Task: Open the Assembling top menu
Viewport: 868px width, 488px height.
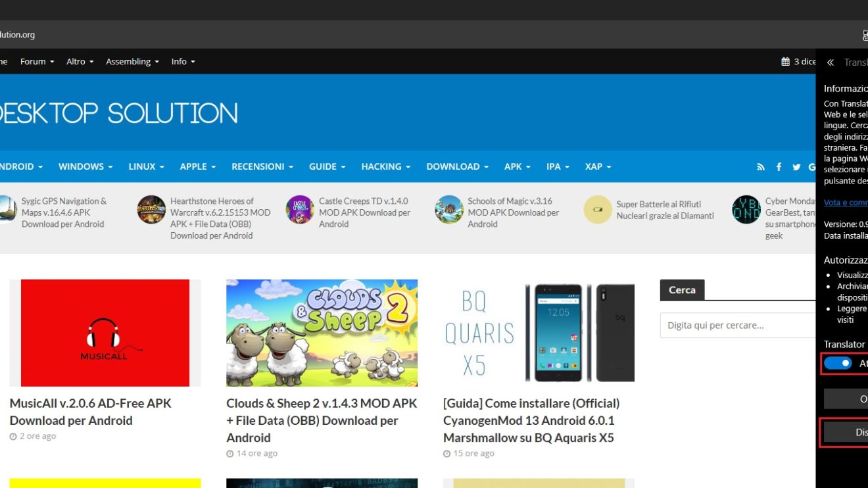Action: coord(132,62)
